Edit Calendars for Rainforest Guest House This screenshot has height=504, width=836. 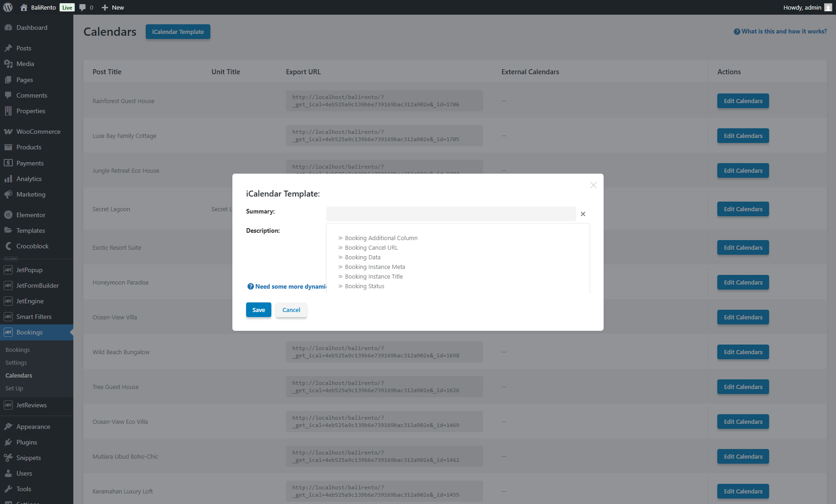click(743, 101)
